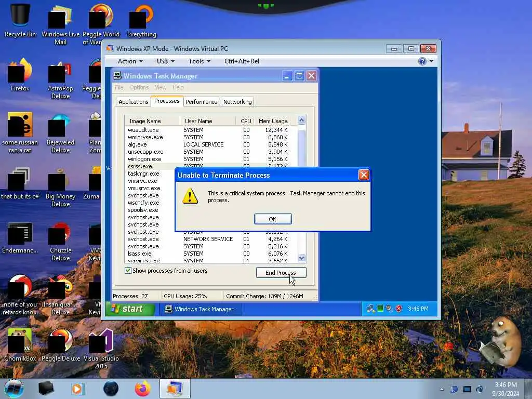The image size is (532, 399).
Task: Switch to the Applications tab
Action: 134,102
